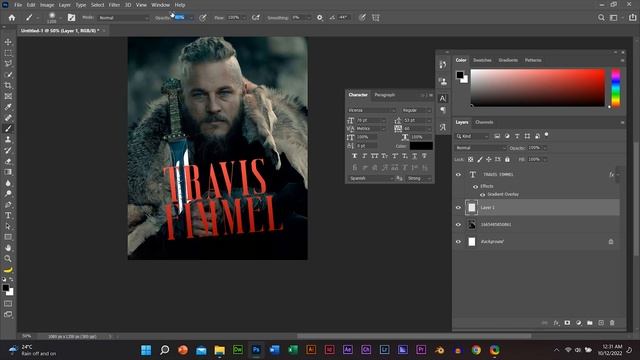Hide Layer 1 visibility eye

pos(458,208)
